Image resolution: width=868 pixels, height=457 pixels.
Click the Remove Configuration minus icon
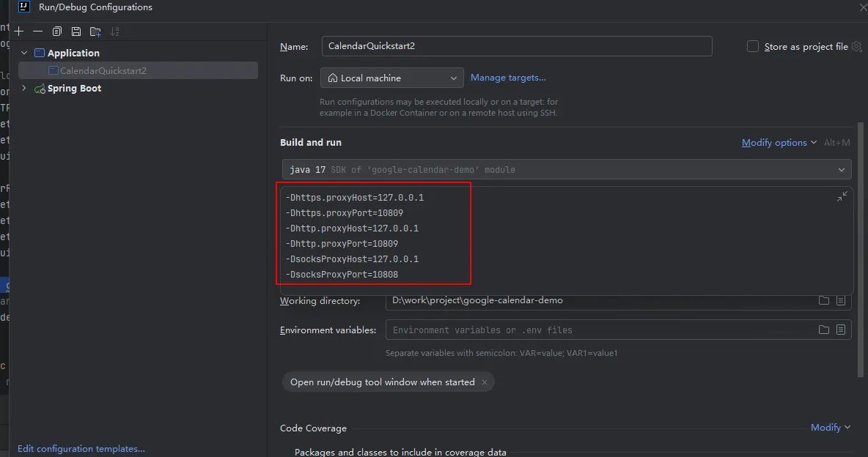coord(38,31)
